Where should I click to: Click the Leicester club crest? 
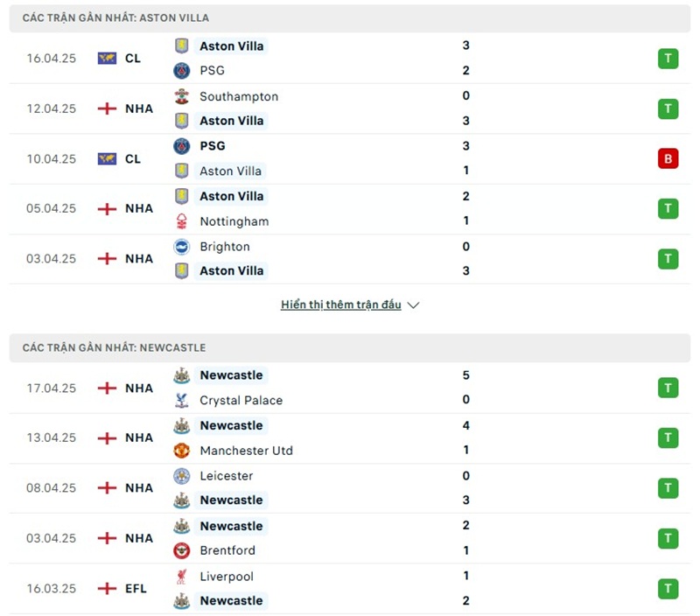pyautogui.click(x=182, y=476)
